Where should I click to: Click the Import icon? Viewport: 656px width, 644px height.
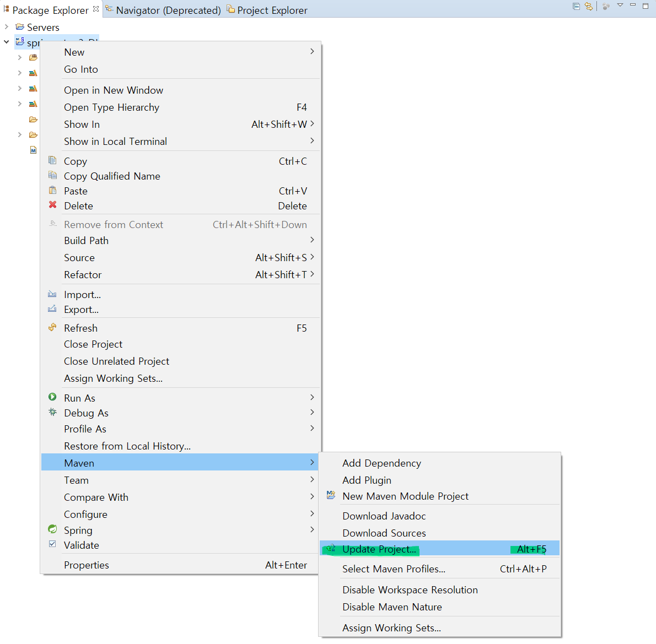[52, 294]
